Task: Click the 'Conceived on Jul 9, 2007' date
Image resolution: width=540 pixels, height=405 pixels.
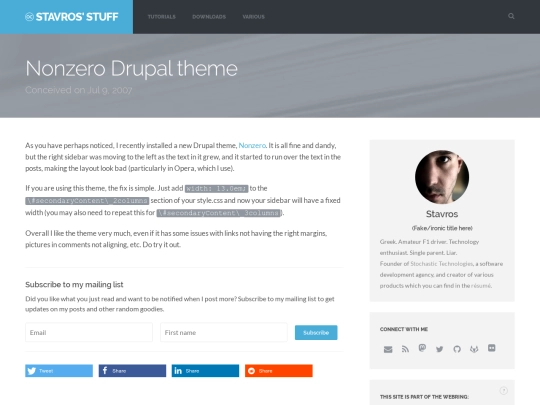Action: click(x=79, y=90)
